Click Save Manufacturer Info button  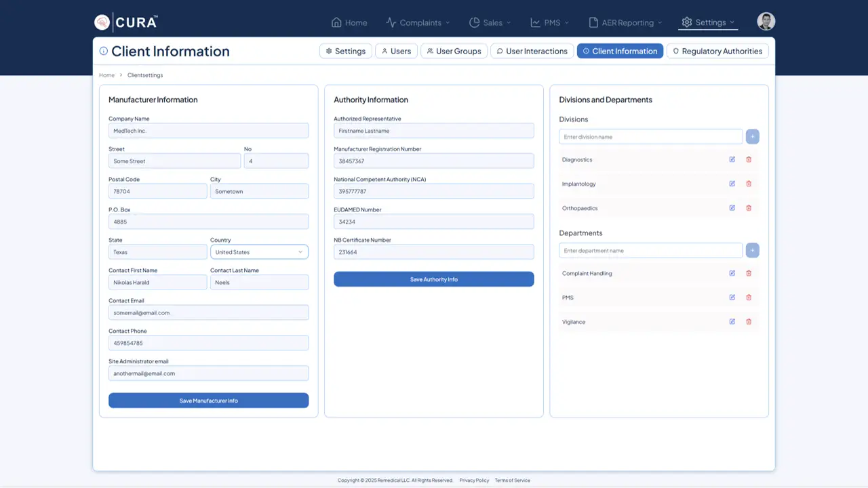pyautogui.click(x=208, y=401)
